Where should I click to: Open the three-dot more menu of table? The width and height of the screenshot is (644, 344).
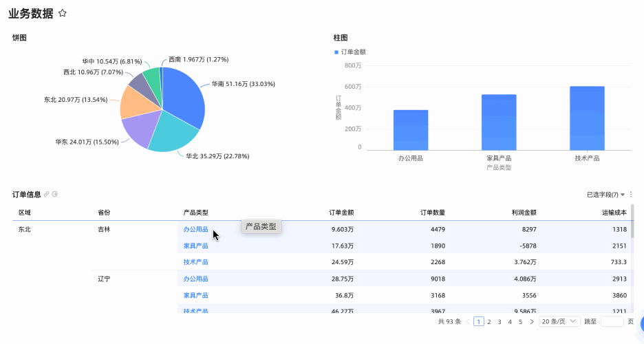pos(631,195)
